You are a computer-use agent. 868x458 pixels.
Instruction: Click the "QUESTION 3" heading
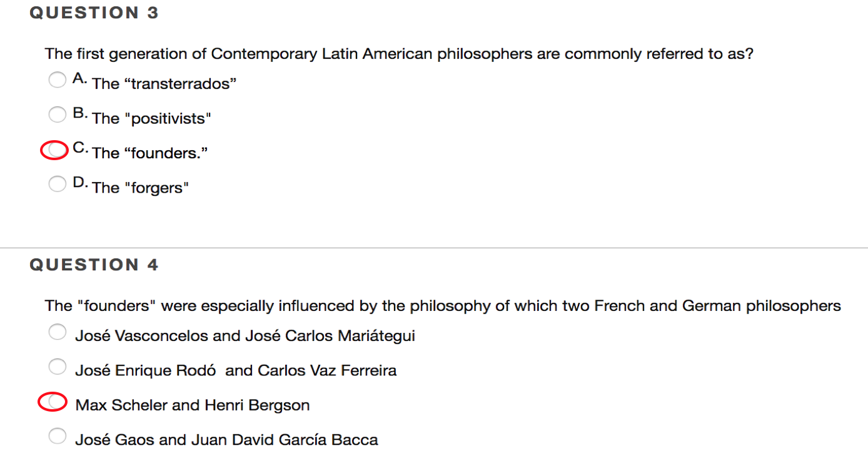coord(94,13)
